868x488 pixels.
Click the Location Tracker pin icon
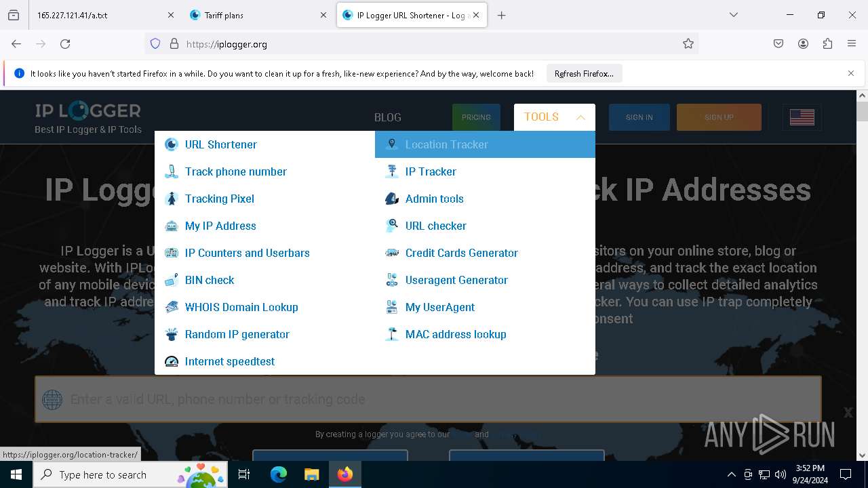click(392, 144)
